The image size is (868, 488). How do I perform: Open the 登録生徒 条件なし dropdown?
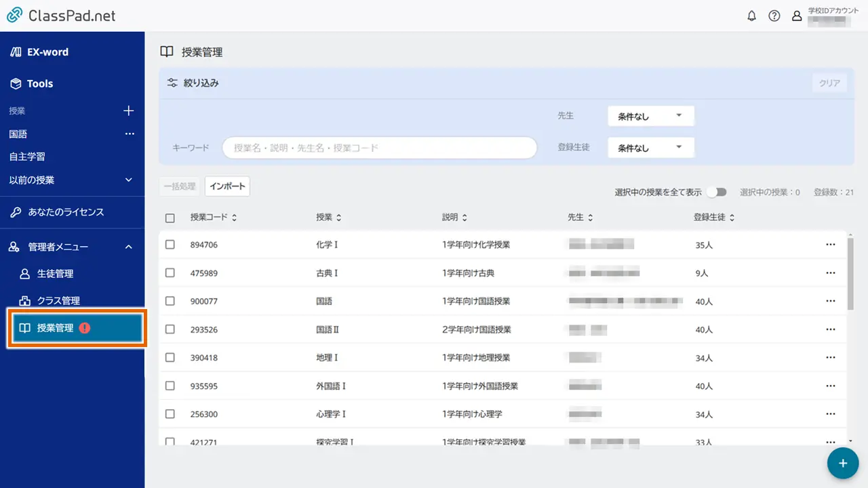click(650, 147)
